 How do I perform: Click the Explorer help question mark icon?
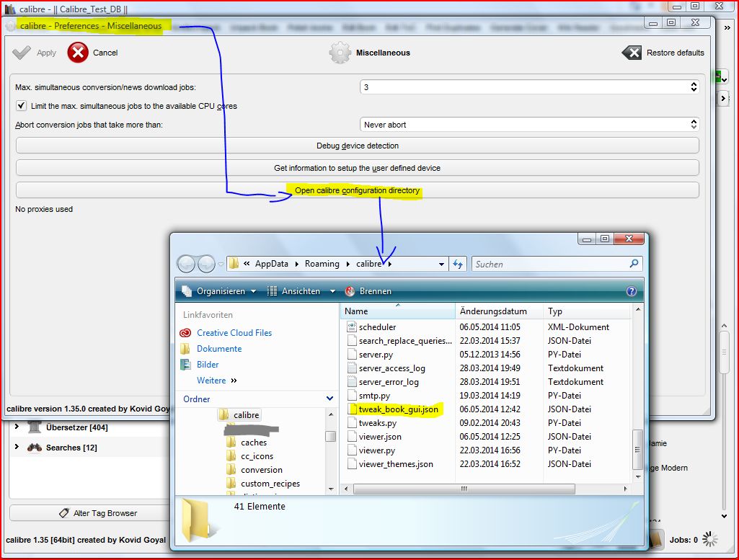coord(632,291)
